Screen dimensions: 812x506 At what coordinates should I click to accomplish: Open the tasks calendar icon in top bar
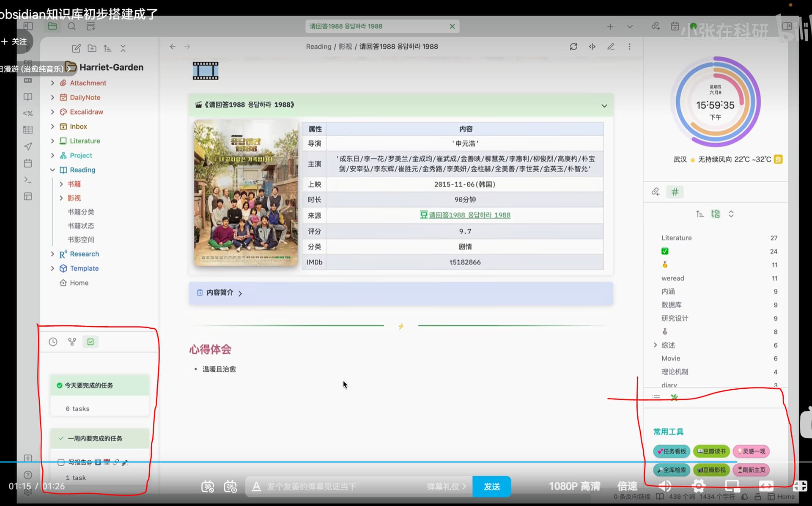675,26
